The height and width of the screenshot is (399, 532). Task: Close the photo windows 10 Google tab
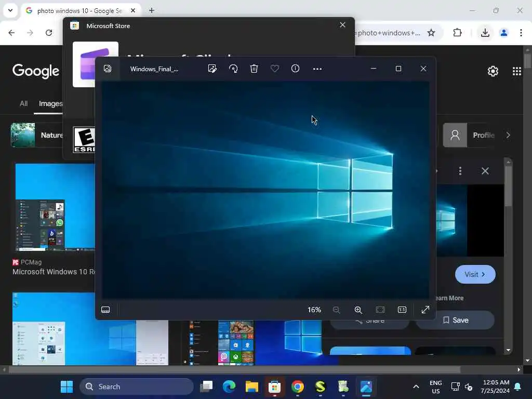133,10
